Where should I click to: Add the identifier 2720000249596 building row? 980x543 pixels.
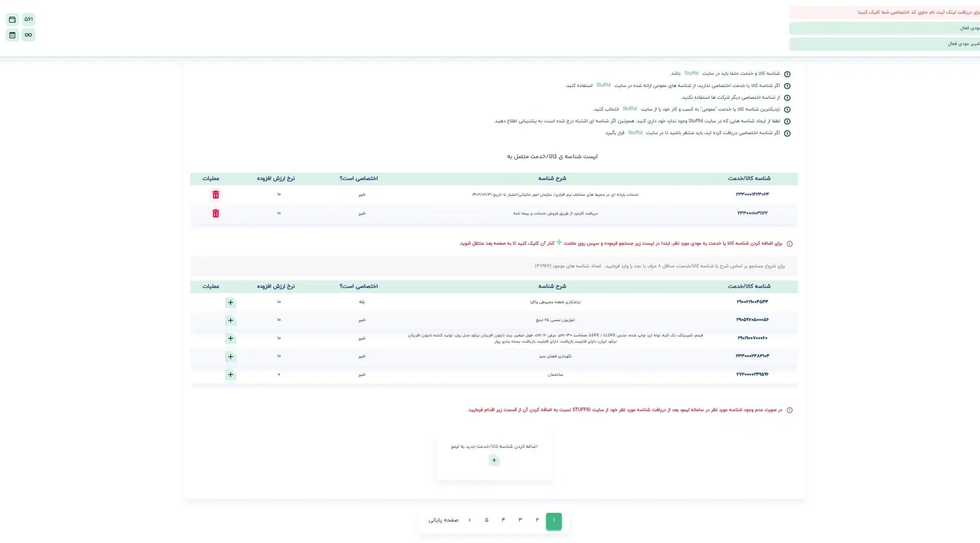tap(230, 375)
